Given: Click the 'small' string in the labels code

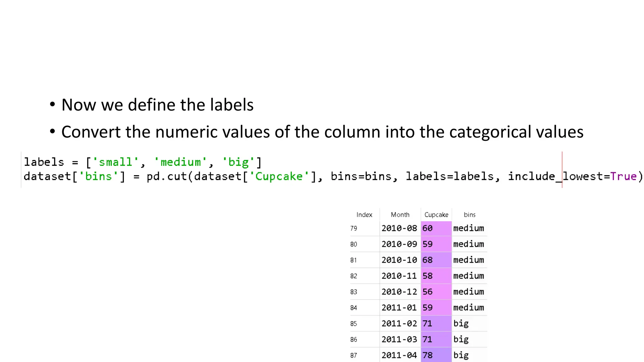Looking at the screenshot, I should tap(116, 162).
